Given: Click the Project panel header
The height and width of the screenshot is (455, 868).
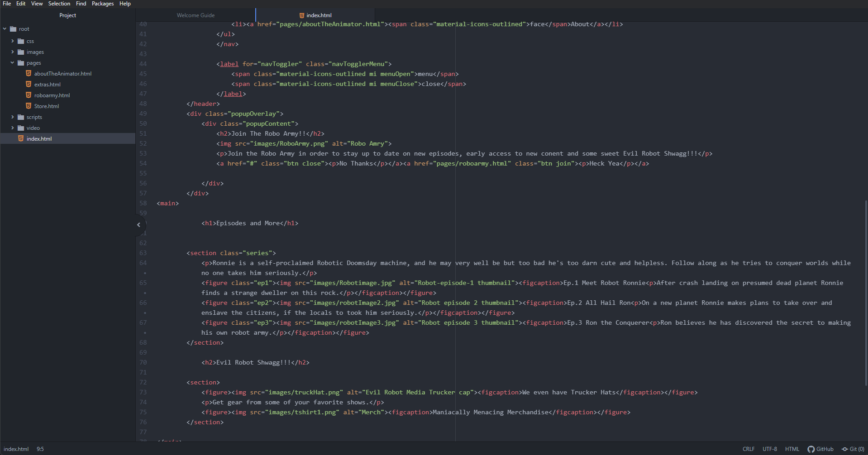Looking at the screenshot, I should (67, 15).
